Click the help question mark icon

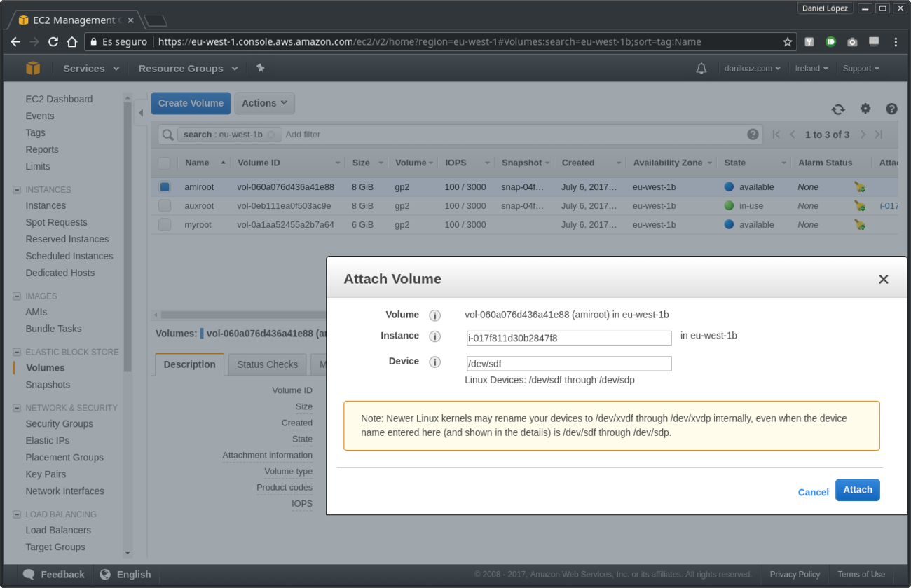891,109
